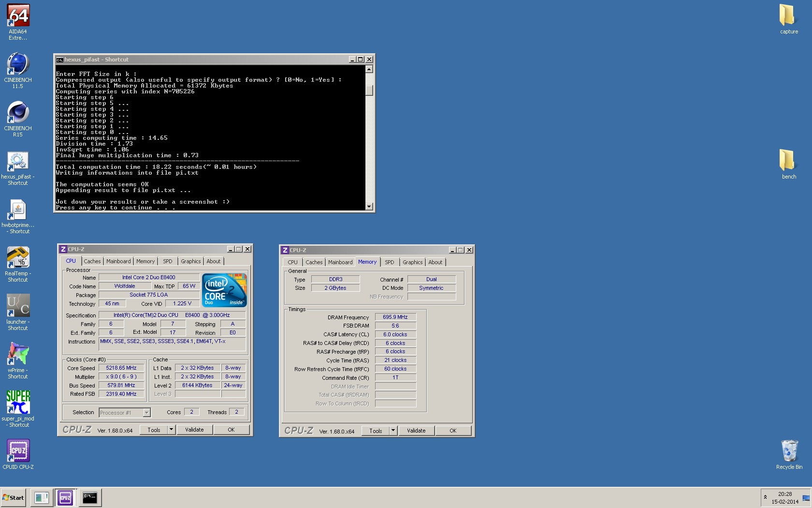Screen dimensions: 812x508
Task: Select the capture folder on desktop
Action: [x=789, y=19]
